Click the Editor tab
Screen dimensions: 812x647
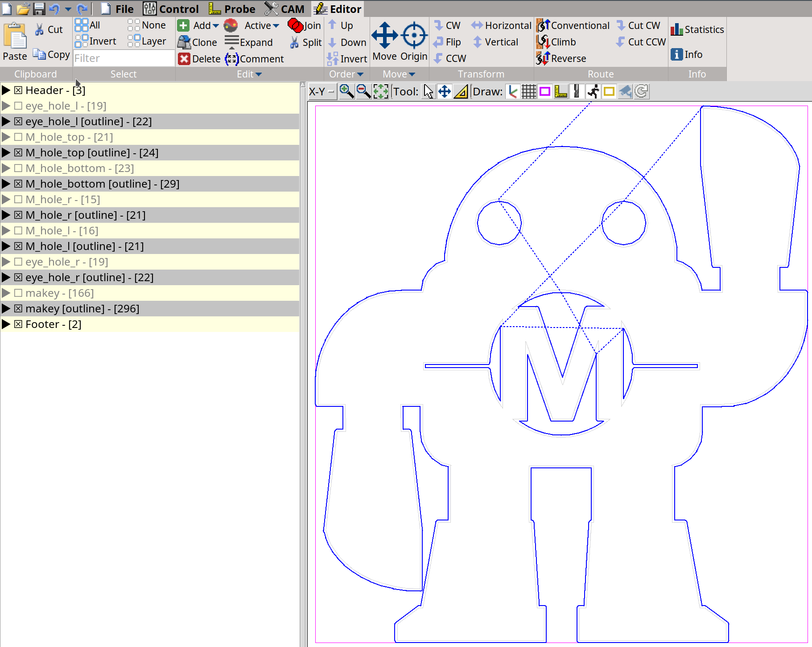click(x=337, y=9)
